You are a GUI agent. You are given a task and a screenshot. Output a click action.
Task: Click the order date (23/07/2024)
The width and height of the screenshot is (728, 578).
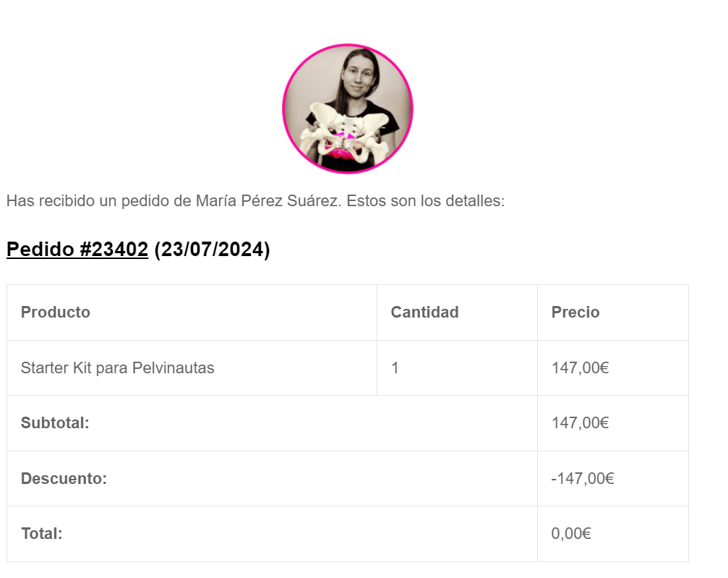tap(212, 250)
